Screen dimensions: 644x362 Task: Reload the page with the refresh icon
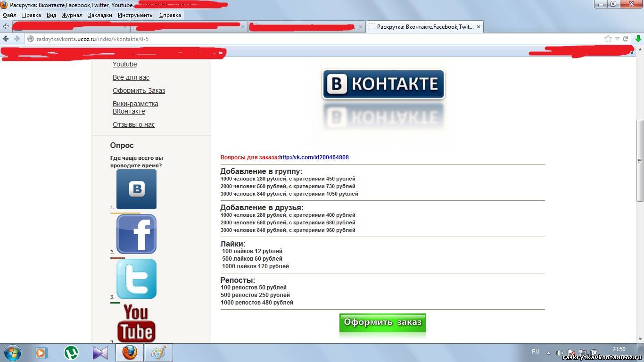(x=626, y=39)
